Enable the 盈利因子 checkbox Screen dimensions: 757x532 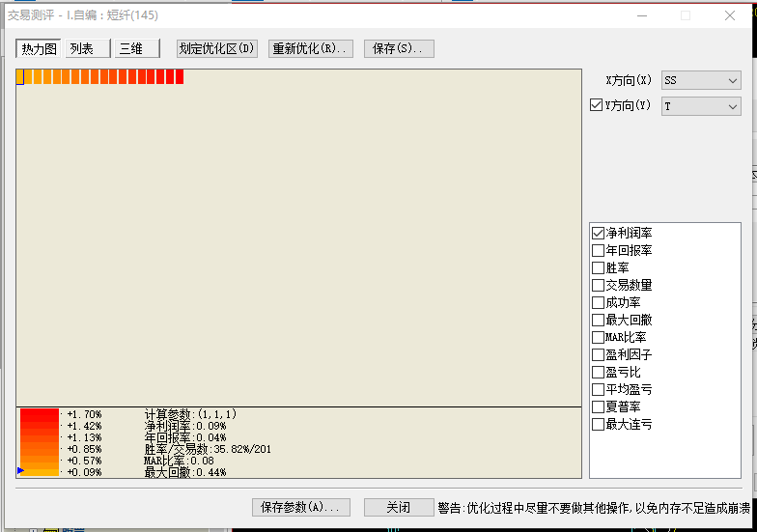click(x=599, y=355)
